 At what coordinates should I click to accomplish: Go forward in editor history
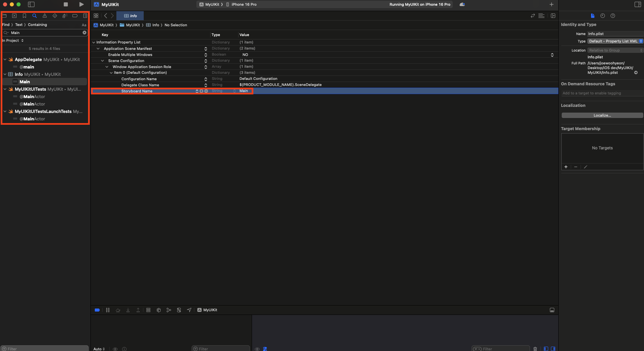click(112, 16)
